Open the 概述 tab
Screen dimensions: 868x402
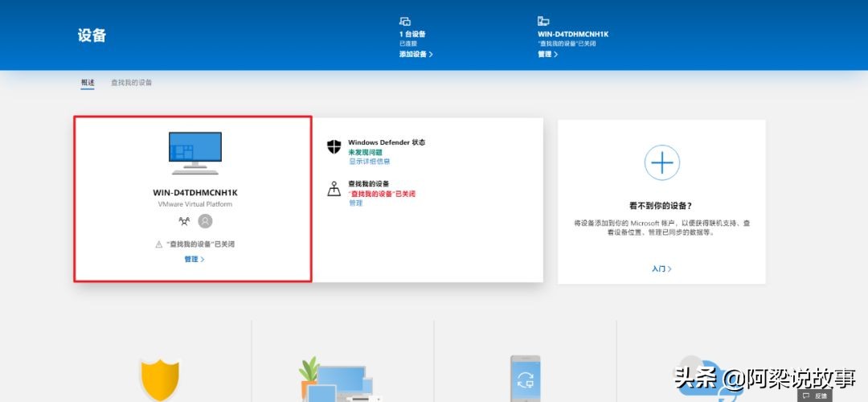coord(88,83)
